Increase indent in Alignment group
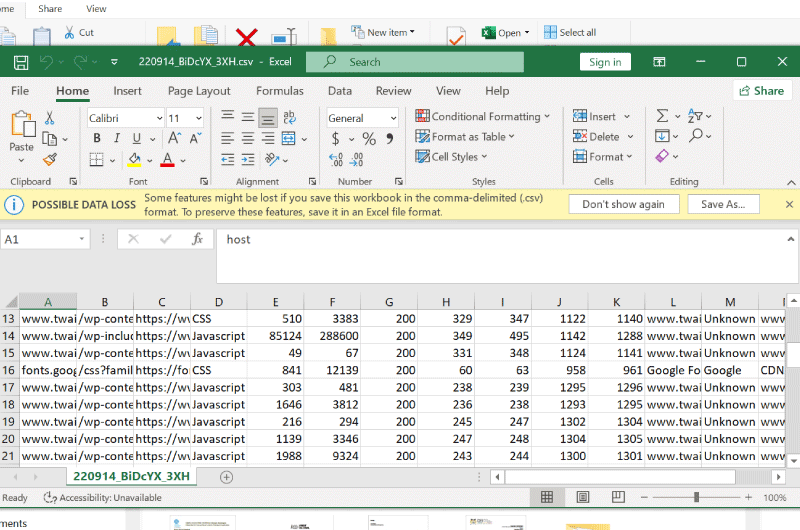This screenshot has height=530, width=800. tap(248, 160)
